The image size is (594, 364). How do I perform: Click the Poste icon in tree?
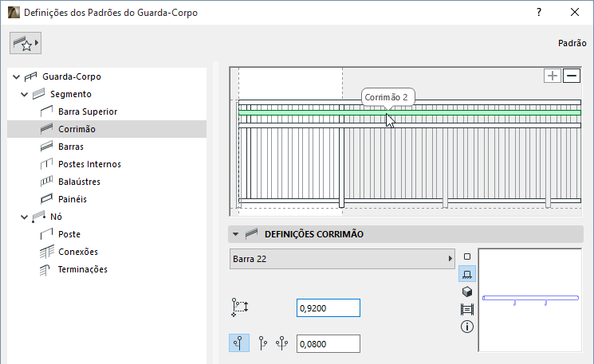point(46,234)
